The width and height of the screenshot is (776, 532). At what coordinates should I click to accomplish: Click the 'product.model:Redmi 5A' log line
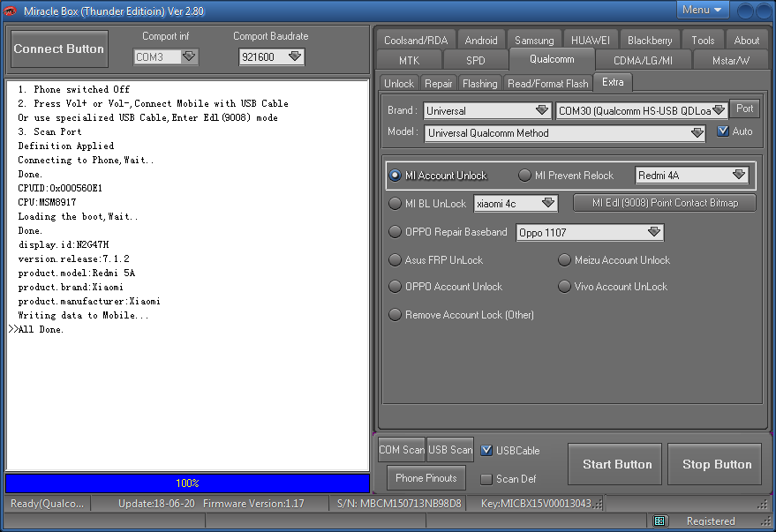(76, 273)
